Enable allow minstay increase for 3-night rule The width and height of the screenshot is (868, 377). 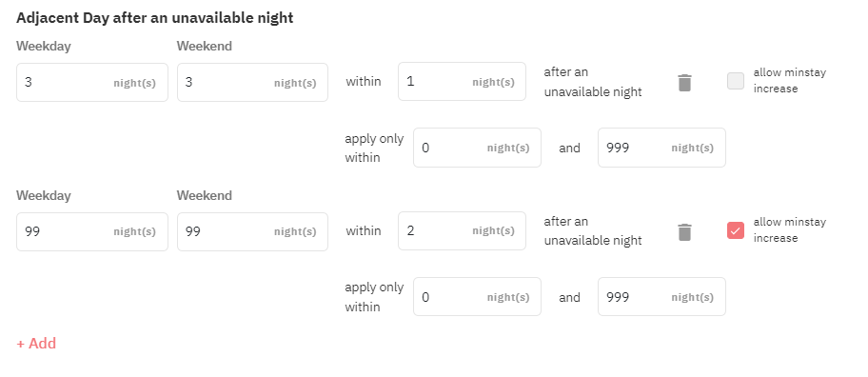point(735,81)
